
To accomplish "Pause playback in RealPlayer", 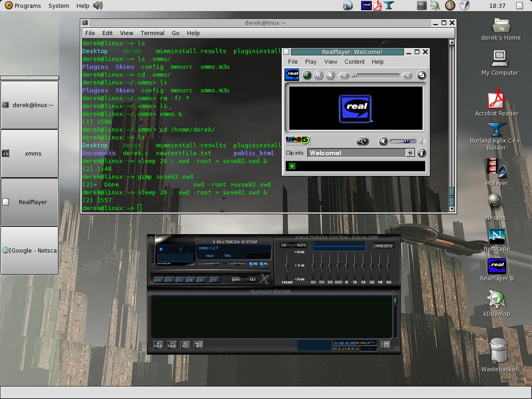I will [x=318, y=75].
